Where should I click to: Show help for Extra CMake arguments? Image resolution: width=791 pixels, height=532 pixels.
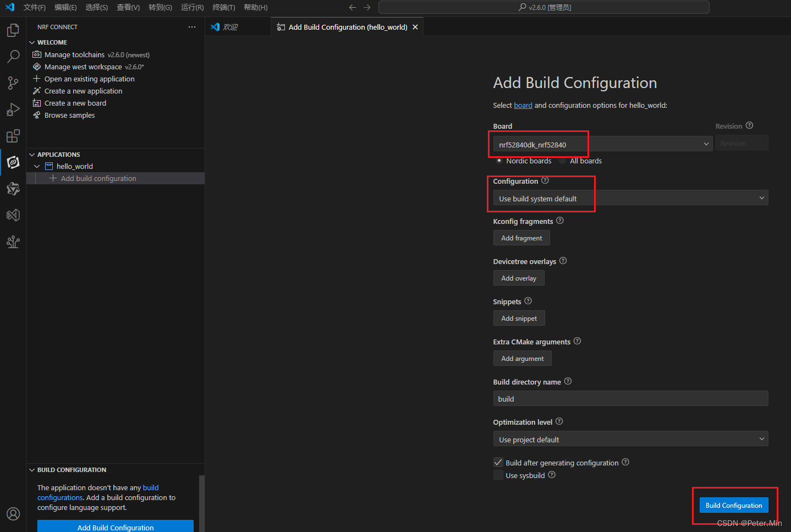[577, 341]
